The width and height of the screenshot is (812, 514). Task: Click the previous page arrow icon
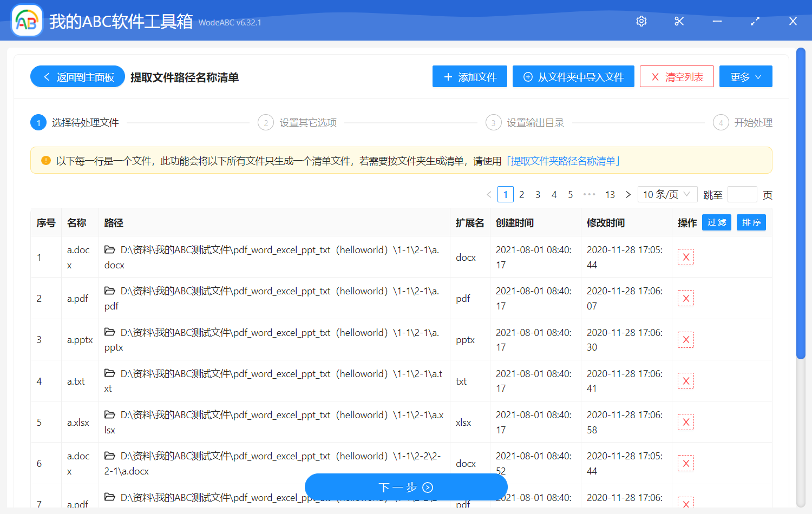click(x=489, y=194)
